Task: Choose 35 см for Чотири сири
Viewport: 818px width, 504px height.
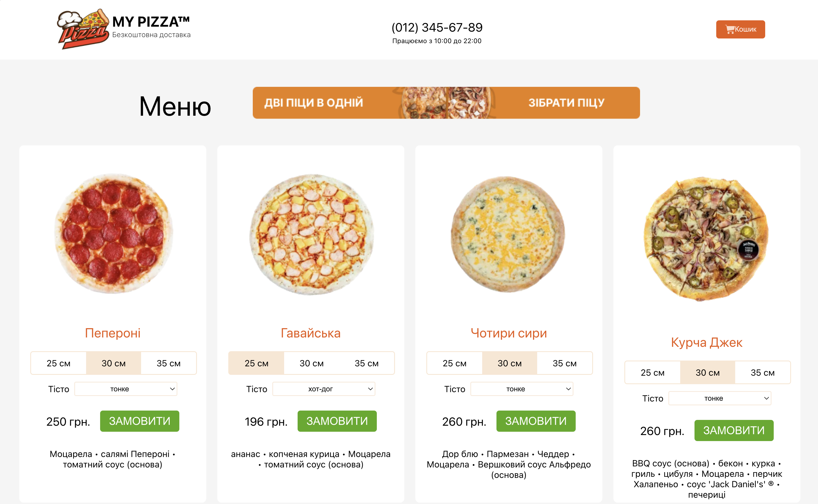Action: [564, 363]
